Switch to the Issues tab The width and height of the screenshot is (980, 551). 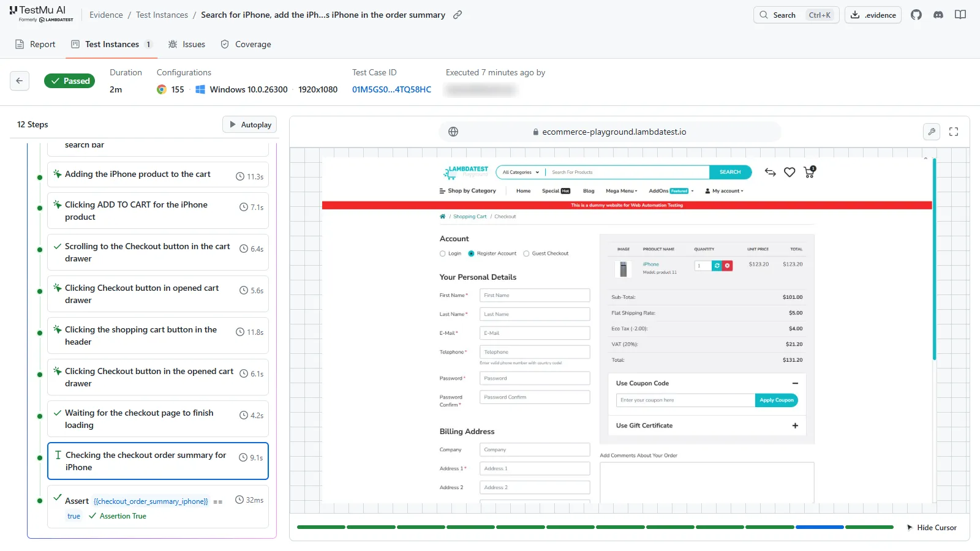(187, 44)
